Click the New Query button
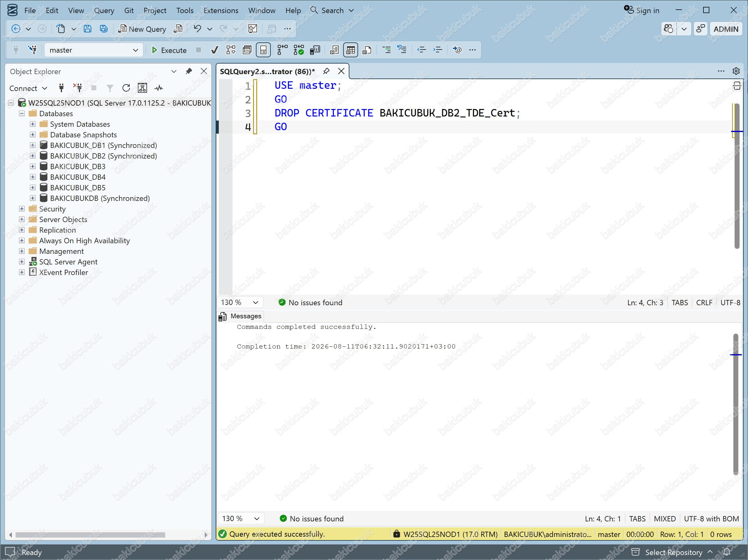The image size is (748, 560). click(x=142, y=29)
